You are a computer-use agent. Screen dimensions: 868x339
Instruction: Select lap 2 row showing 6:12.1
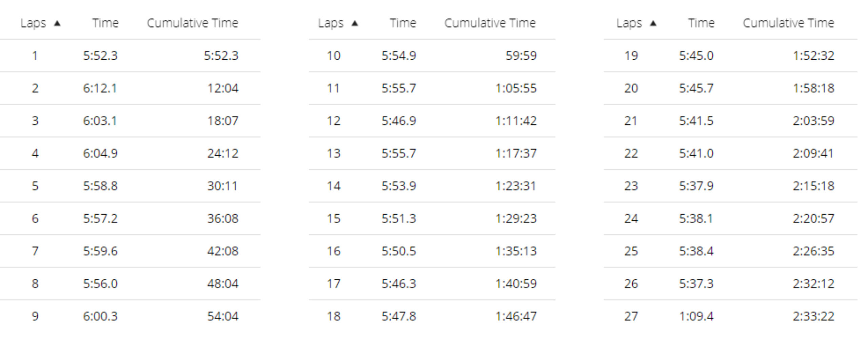coord(130,88)
